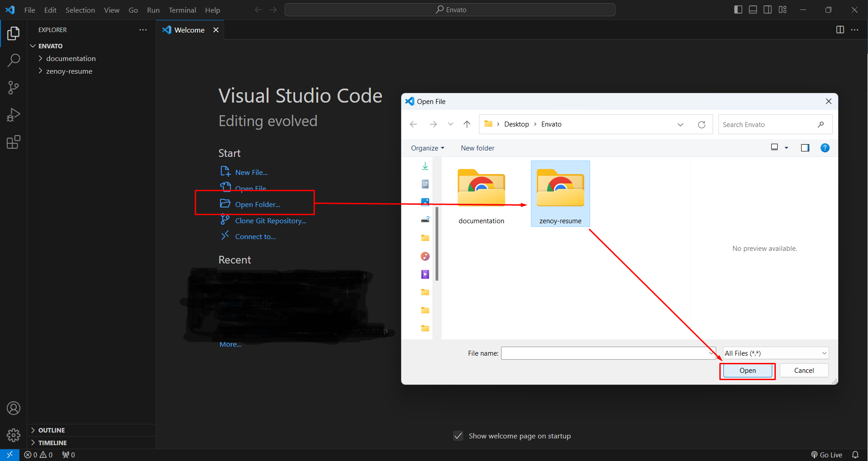Expand address bar previous locations dropdown
Screen dimensions: 868x461
pos(680,125)
